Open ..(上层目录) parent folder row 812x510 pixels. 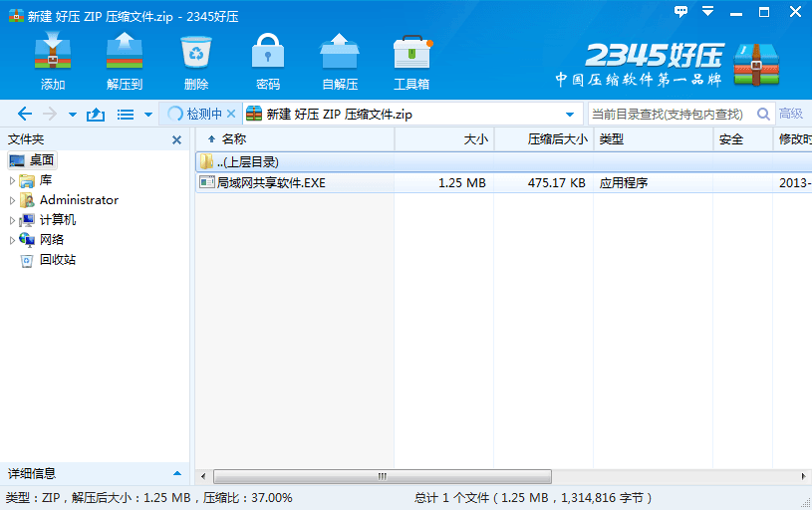pyautogui.click(x=504, y=162)
